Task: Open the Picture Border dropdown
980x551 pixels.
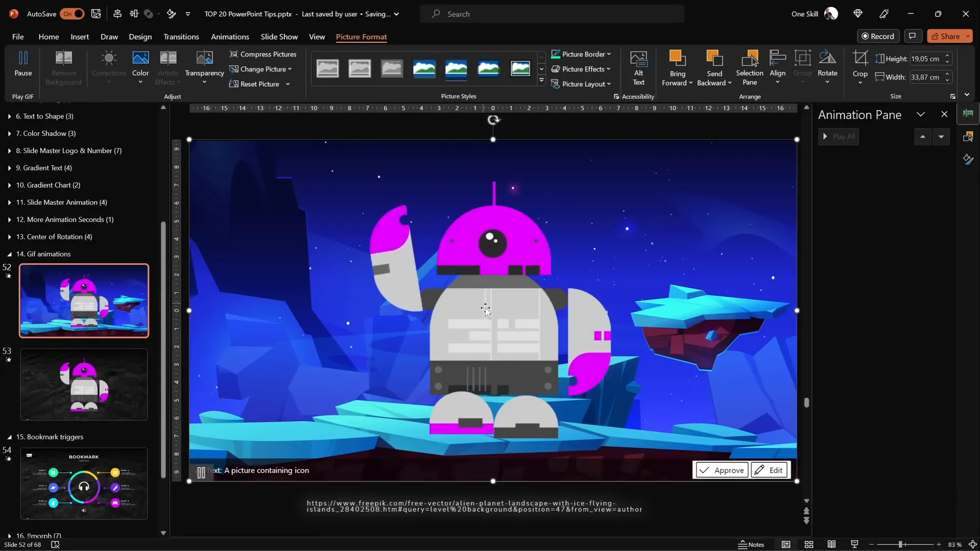Action: 581,54
